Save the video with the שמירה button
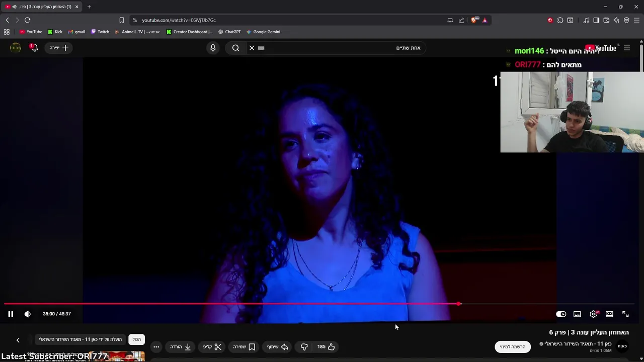The height and width of the screenshot is (362, 644). (x=244, y=346)
